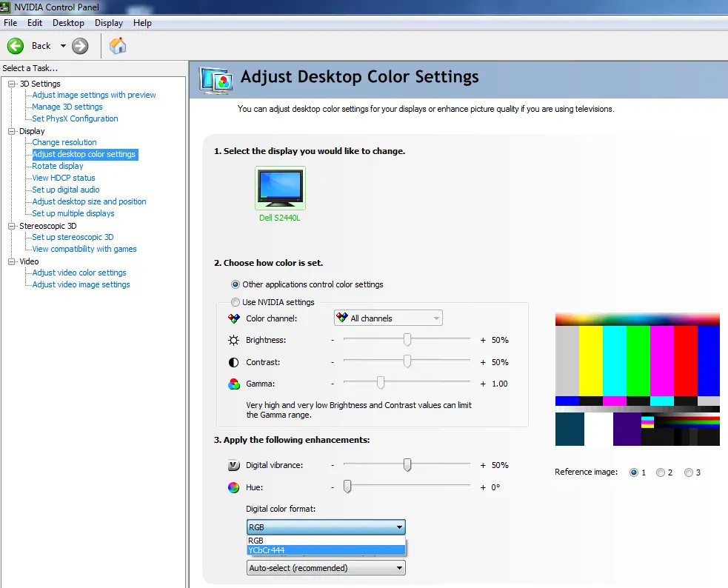728x588 pixels.
Task: Click the Hue color wheel icon
Action: (234, 487)
